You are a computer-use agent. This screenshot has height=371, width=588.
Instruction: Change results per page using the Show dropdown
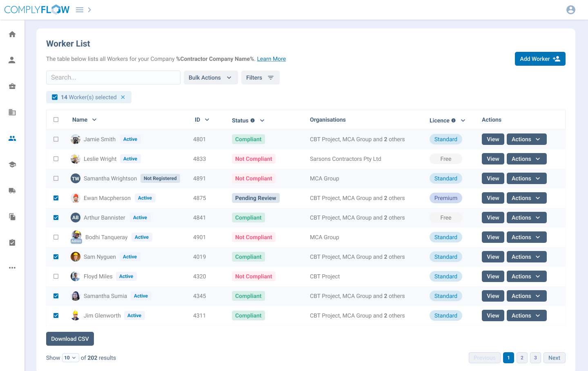tap(70, 358)
